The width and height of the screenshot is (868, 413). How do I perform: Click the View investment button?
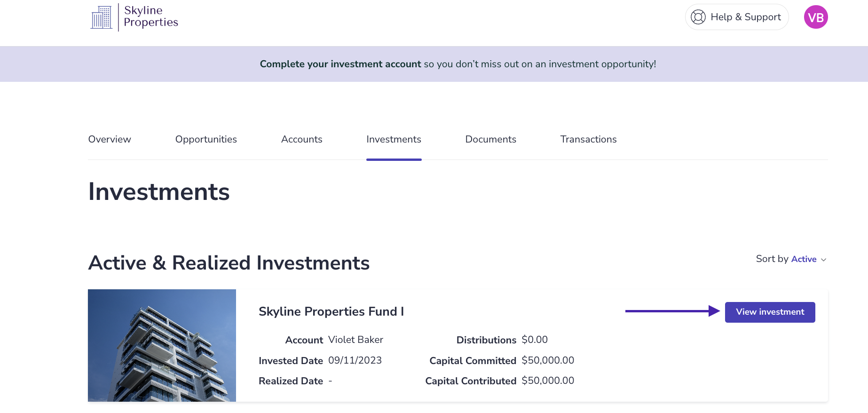pos(770,312)
